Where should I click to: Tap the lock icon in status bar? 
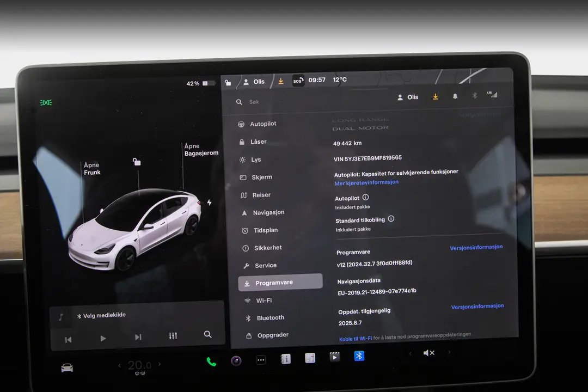[x=228, y=83]
